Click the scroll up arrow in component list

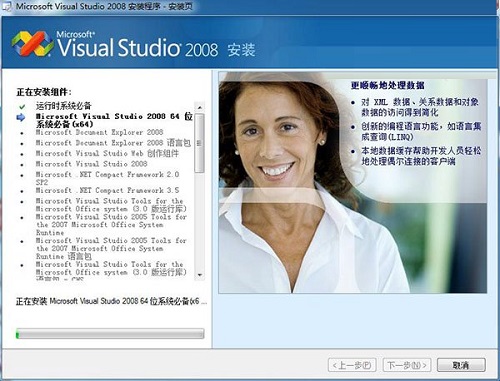[199, 107]
